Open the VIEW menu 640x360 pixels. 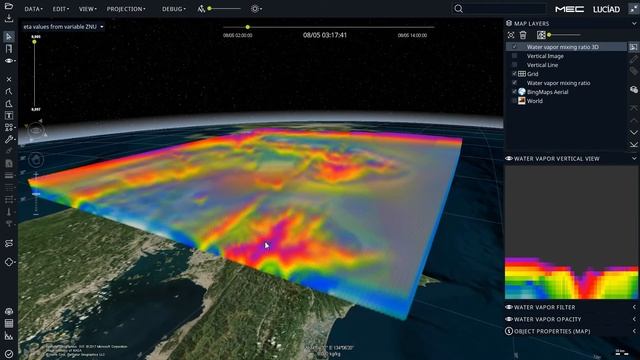pyautogui.click(x=87, y=9)
